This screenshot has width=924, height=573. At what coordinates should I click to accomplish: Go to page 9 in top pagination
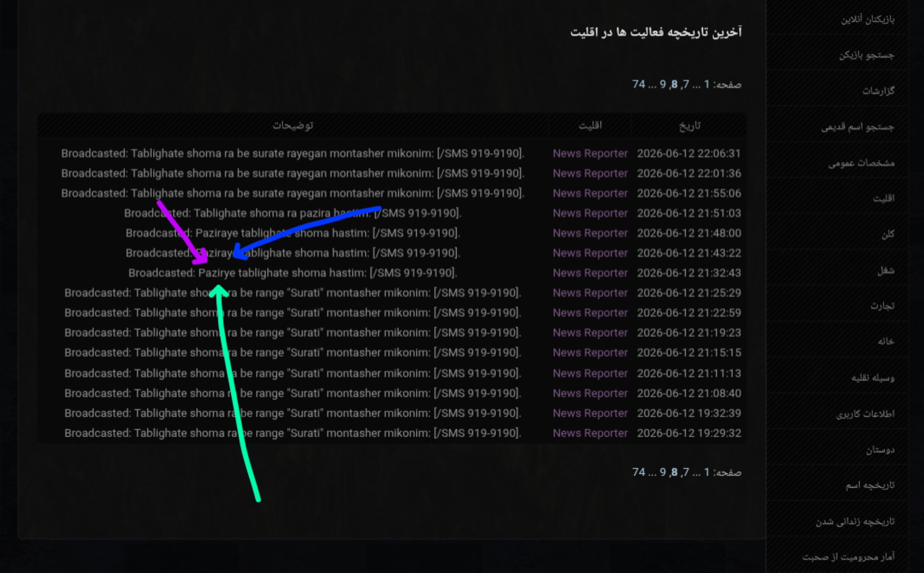pos(663,84)
